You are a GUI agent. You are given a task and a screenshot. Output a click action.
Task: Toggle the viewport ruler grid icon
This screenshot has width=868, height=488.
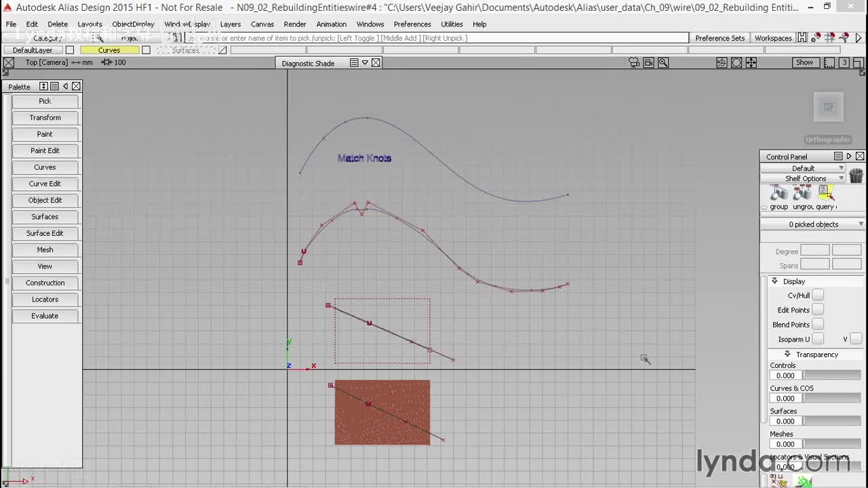(829, 62)
